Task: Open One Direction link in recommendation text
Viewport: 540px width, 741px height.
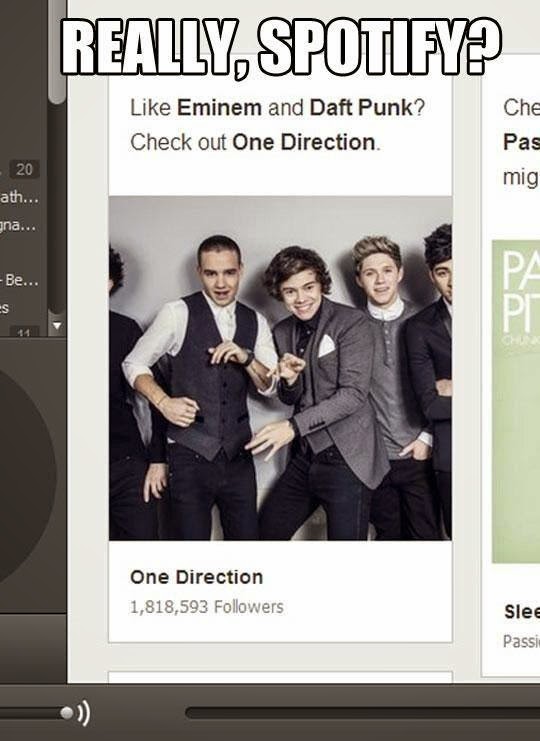Action: pos(304,142)
